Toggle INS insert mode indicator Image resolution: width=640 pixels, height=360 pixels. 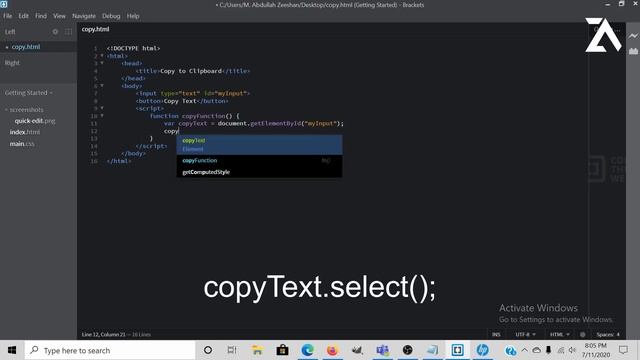point(496,334)
